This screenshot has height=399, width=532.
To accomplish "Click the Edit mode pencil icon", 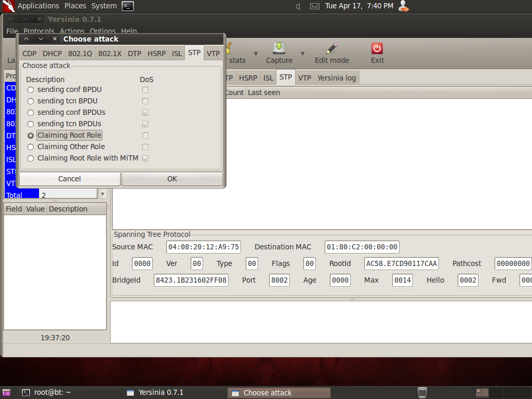I will click(x=332, y=48).
